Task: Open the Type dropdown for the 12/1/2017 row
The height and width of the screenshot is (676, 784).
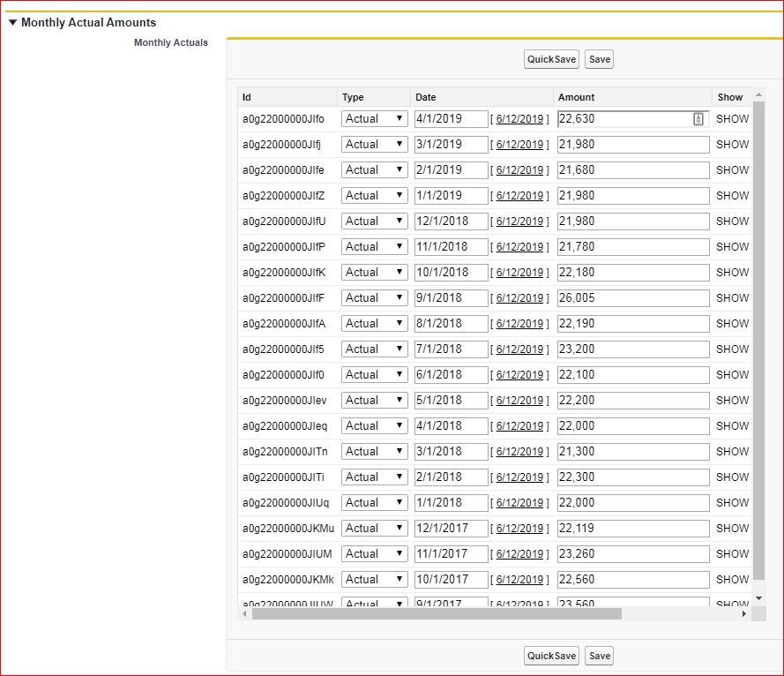Action: pos(375,529)
